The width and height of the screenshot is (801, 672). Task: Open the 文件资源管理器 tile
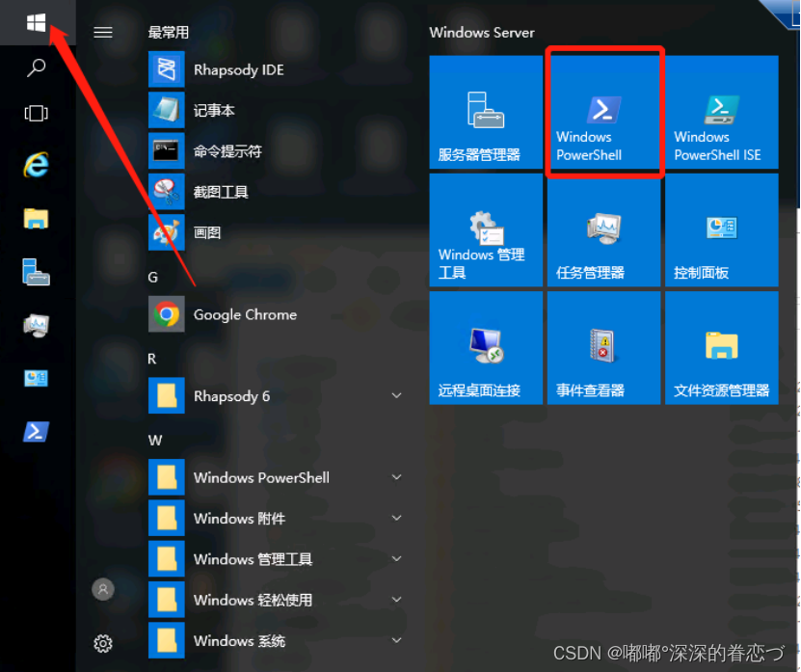[721, 347]
